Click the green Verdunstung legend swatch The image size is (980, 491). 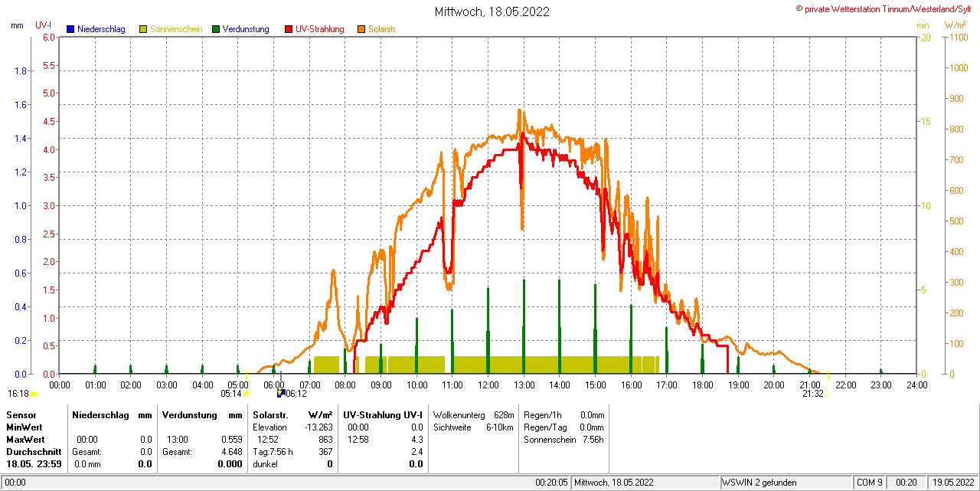(x=216, y=29)
